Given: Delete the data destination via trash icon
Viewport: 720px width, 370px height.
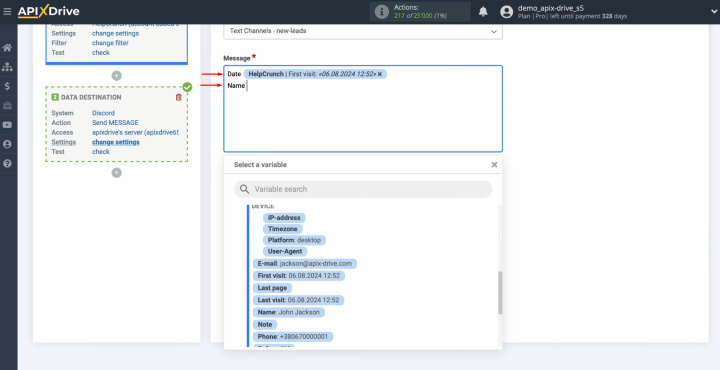Looking at the screenshot, I should click(x=179, y=97).
